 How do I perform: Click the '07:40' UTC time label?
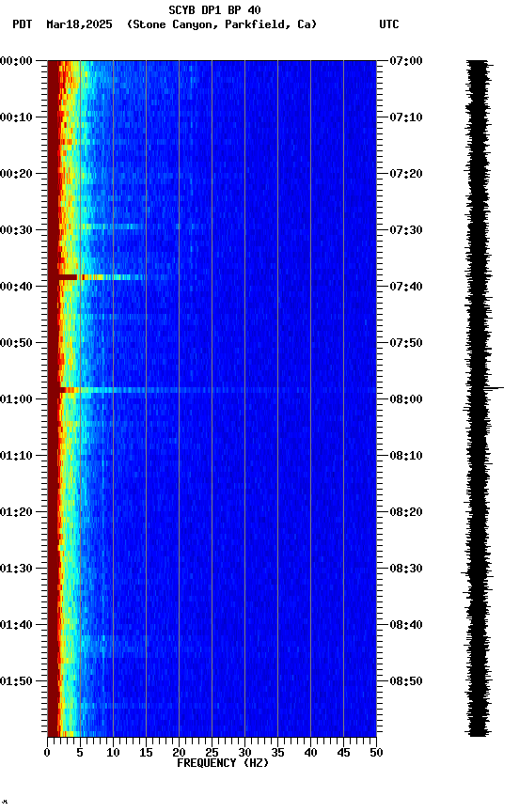[406, 287]
